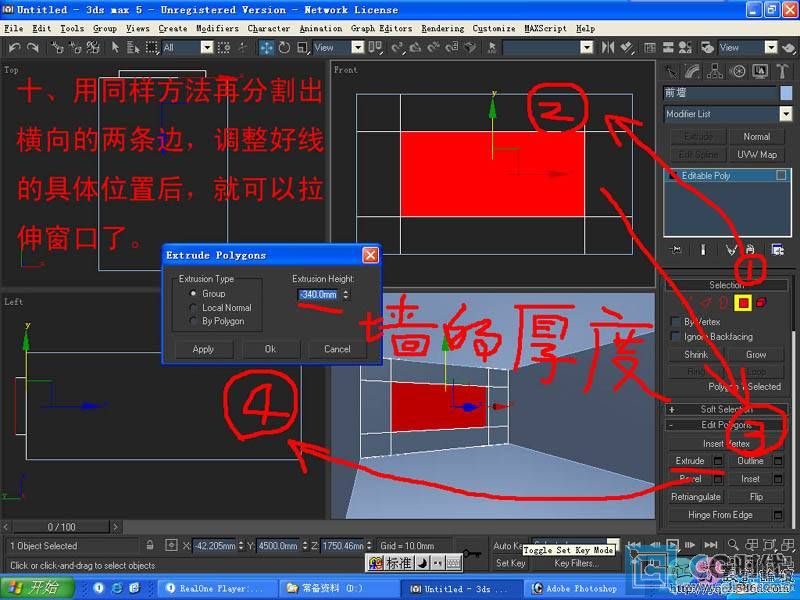Click the Extrusion Height input field
Screen dimensions: 800x600
coord(319,294)
